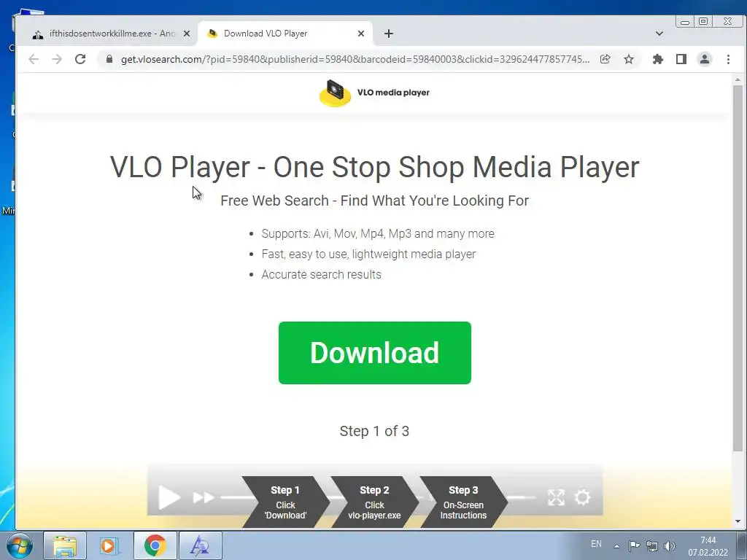
Task: Toggle the browser side panel
Action: 681,59
